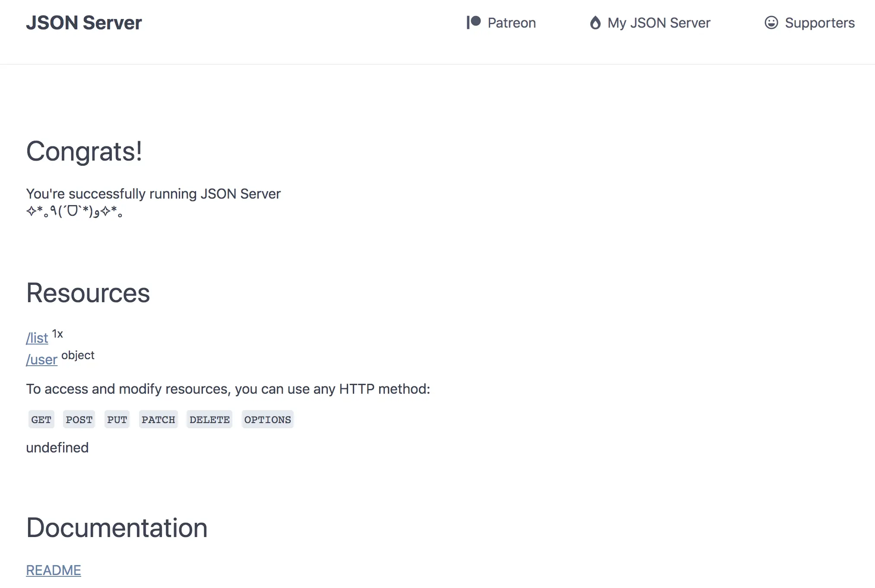Open the README documentation link
875x588 pixels.
[54, 570]
